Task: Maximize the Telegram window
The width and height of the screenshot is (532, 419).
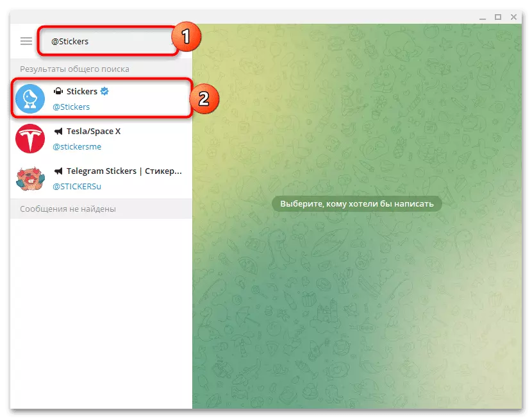Action: coord(498,17)
